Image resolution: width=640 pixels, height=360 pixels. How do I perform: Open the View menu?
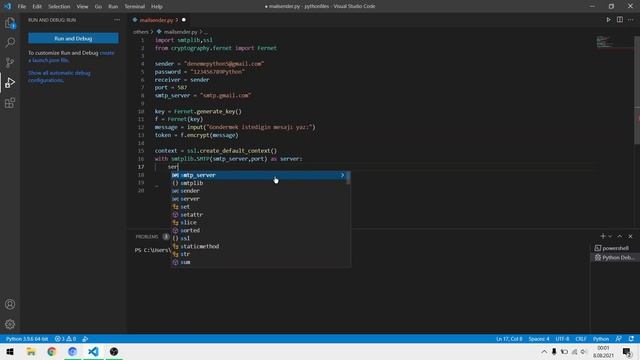pyautogui.click(x=82, y=7)
